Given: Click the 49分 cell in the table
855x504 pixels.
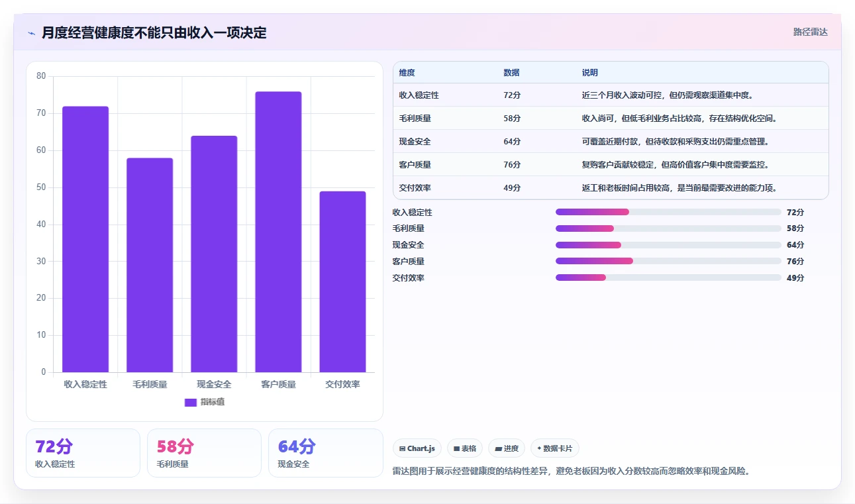Looking at the screenshot, I should coord(512,188).
